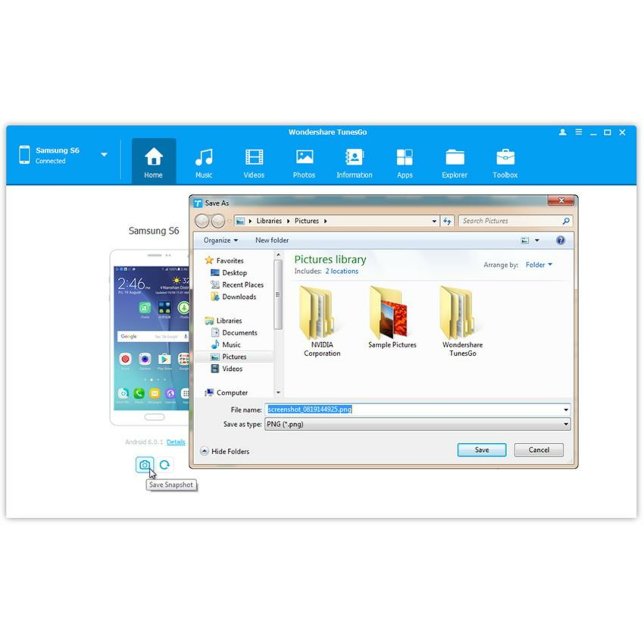The width and height of the screenshot is (644, 644).
Task: Click the Save button
Action: click(x=481, y=450)
